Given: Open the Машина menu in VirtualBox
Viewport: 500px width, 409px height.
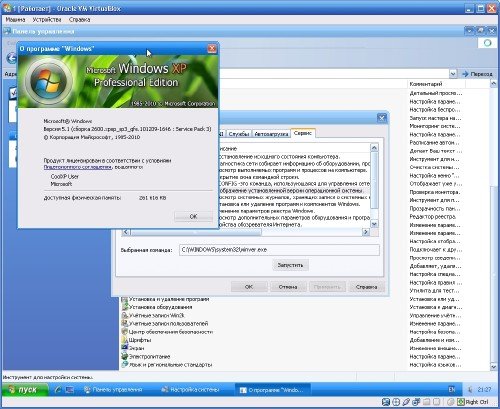Looking at the screenshot, I should coord(15,20).
